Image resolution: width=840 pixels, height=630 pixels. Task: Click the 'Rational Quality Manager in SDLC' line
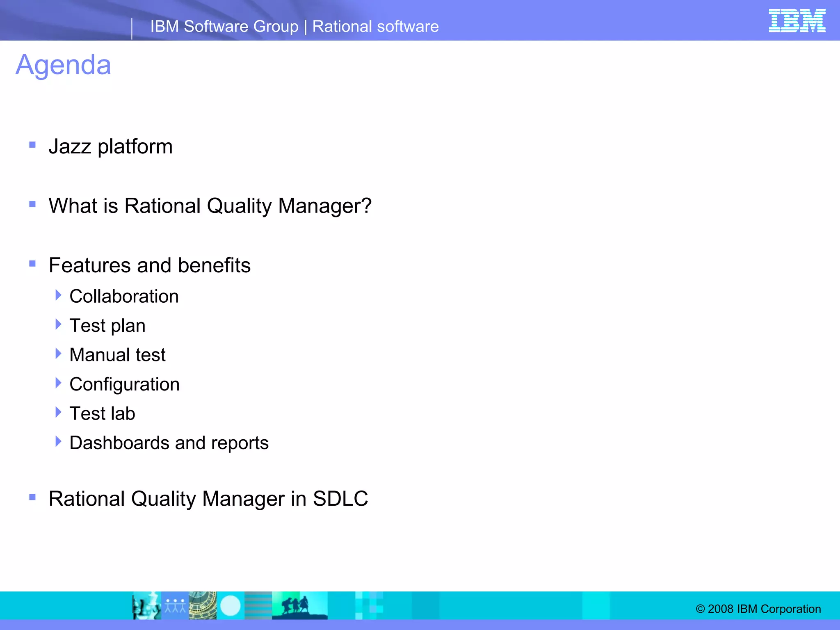(208, 499)
